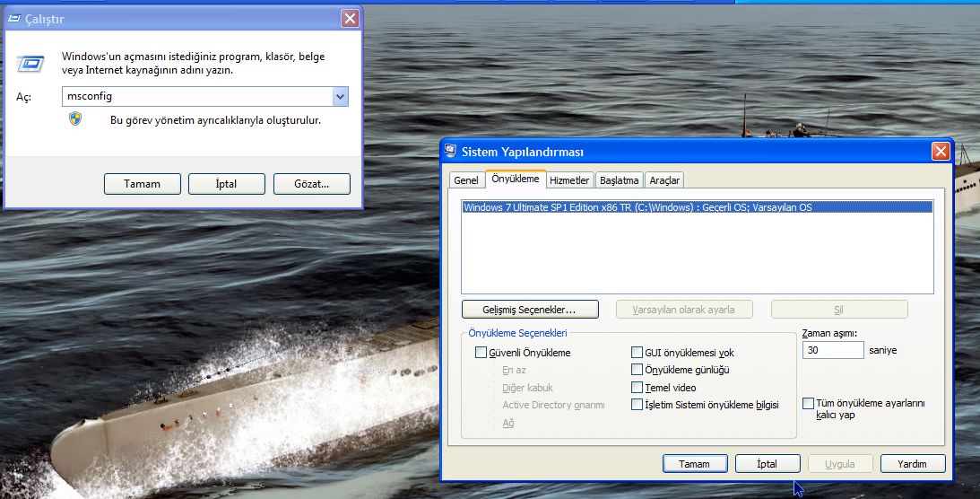Click the Sistem Yapılandırması title bar icon
980x499 pixels.
(450, 151)
